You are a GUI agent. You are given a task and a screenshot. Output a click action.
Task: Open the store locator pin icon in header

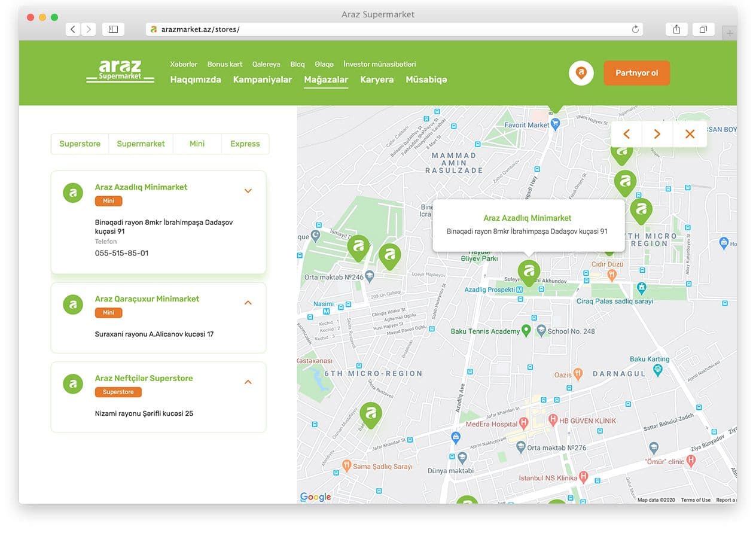581,73
